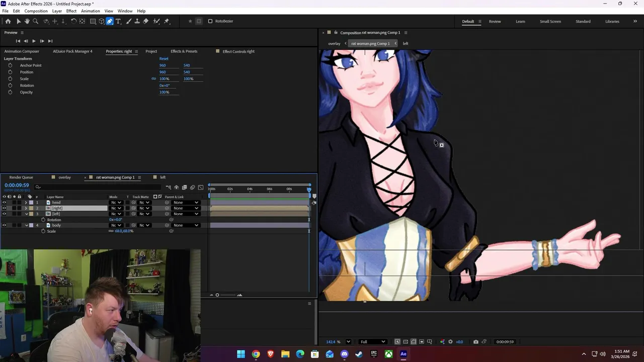This screenshot has height=362, width=644.
Task: Switch to Effects & Presets tab
Action: [184, 51]
